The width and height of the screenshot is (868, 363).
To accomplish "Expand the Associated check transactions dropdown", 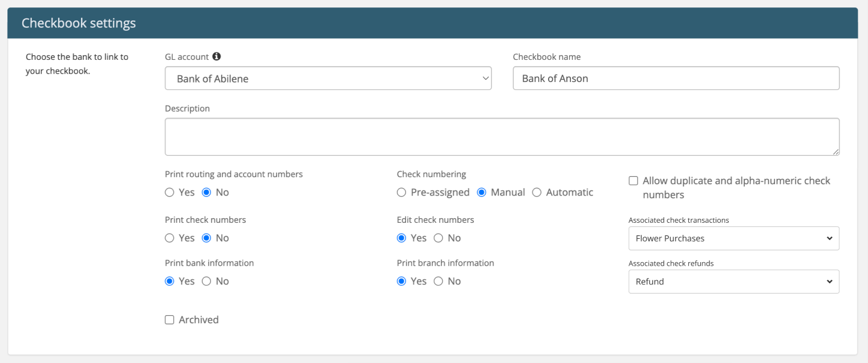I will (x=733, y=238).
